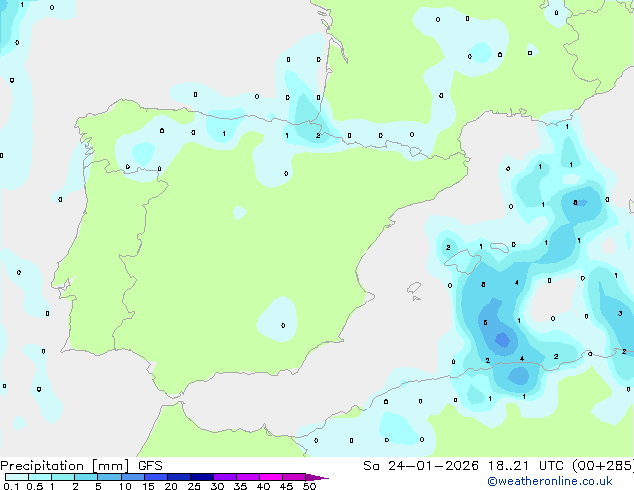Click the legend label '40'
Screen dimensions: 634x490
(263, 486)
